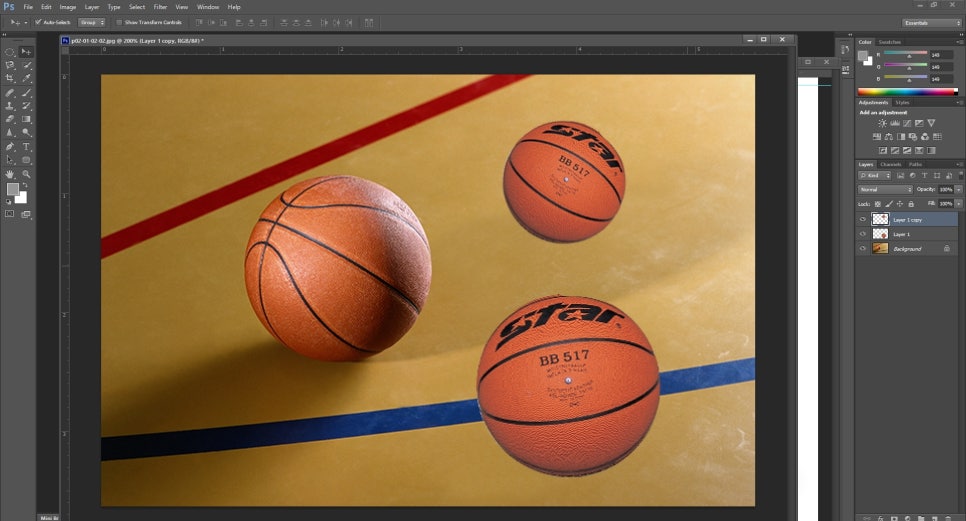Reset default foreground and background colors
966x521 pixels.
click(x=9, y=201)
